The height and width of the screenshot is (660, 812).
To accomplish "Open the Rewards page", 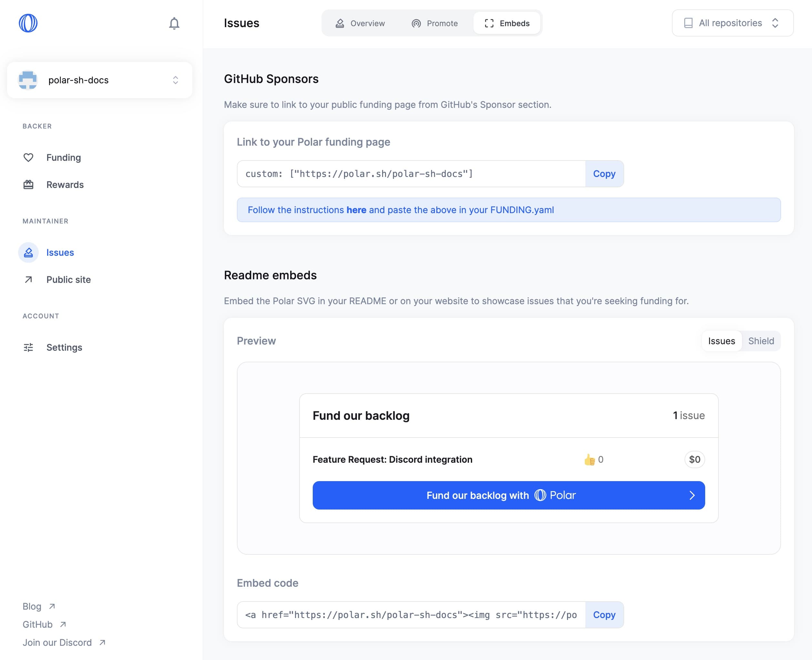I will coord(65,185).
